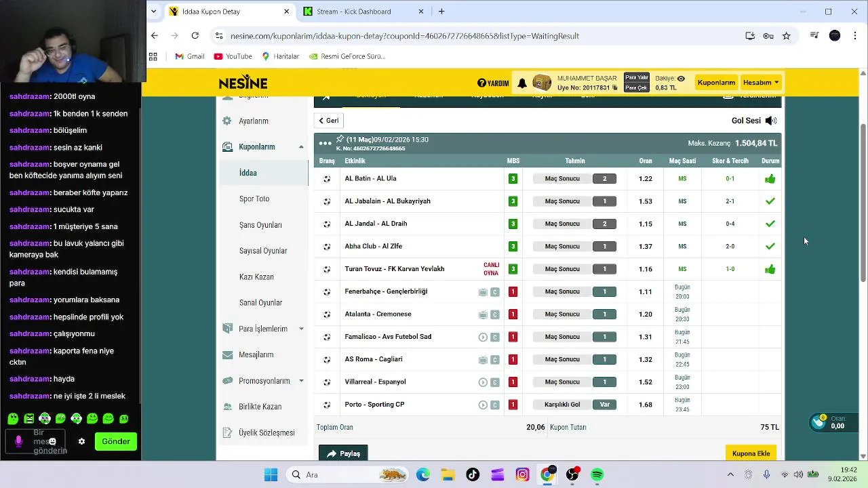This screenshot has height=488, width=868.
Task: Click play icon on Porto - Sporting CP row
Action: tap(483, 405)
